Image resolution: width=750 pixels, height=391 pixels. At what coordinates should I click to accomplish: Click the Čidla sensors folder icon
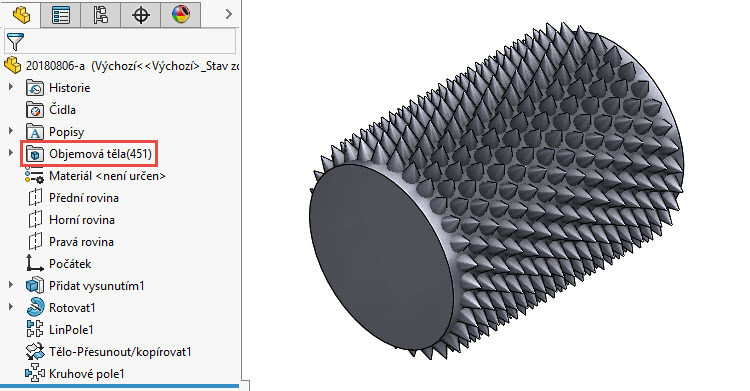[34, 110]
